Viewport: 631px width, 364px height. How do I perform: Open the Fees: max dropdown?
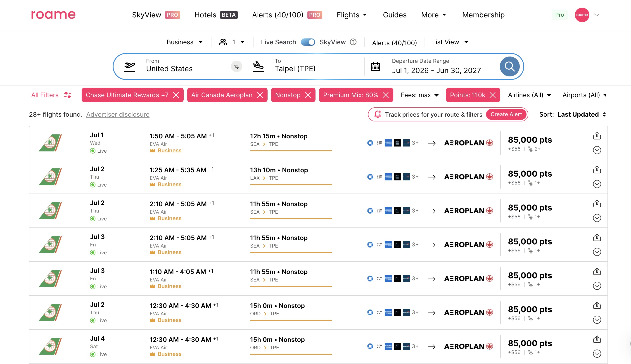pyautogui.click(x=420, y=95)
